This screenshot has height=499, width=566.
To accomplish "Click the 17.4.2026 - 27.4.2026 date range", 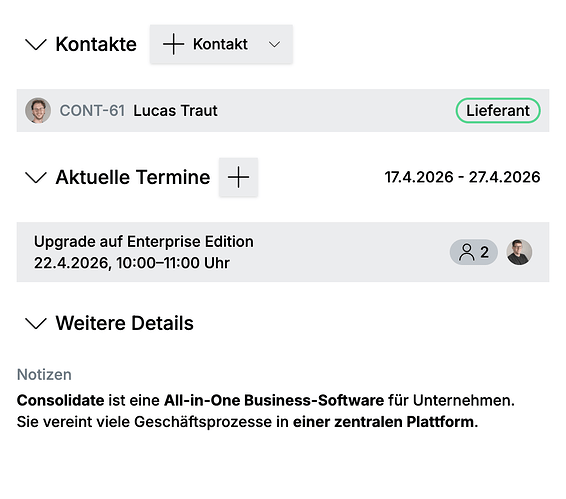I will point(462,177).
